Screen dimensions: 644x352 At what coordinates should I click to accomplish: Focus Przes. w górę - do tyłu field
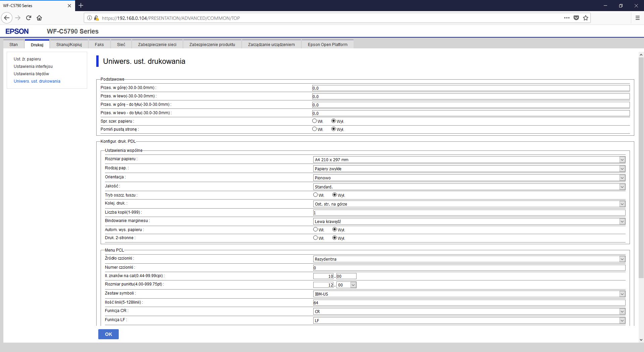(x=471, y=105)
